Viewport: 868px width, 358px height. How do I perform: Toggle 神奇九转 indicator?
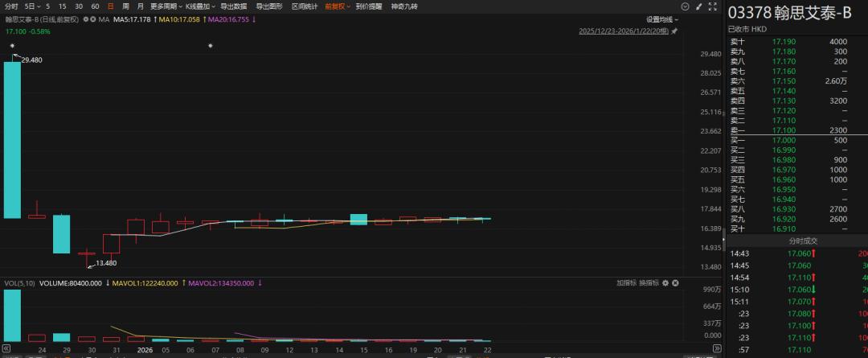[x=404, y=6]
